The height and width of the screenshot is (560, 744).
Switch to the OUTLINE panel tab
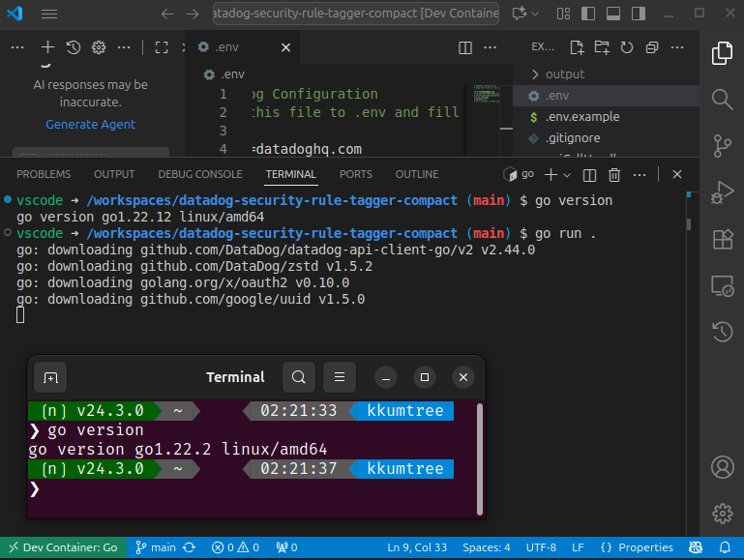(x=417, y=174)
